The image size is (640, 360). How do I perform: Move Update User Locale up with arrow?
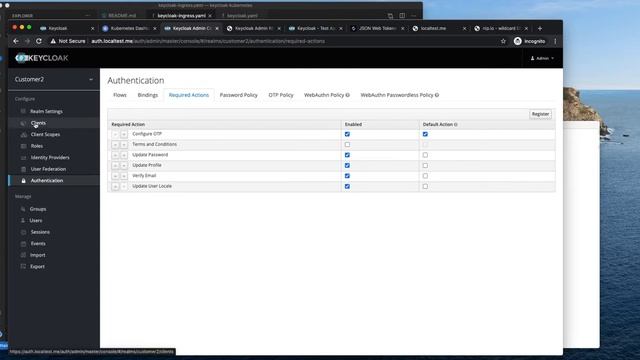(x=116, y=186)
